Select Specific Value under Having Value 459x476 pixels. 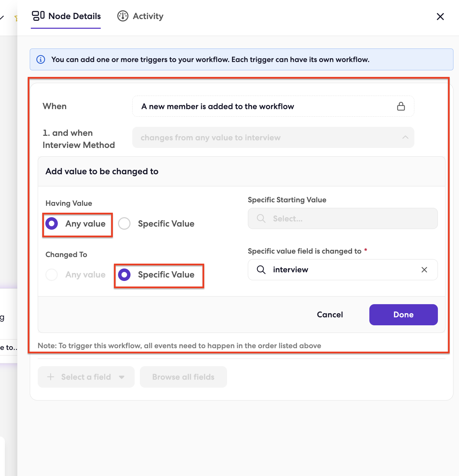[x=156, y=224]
